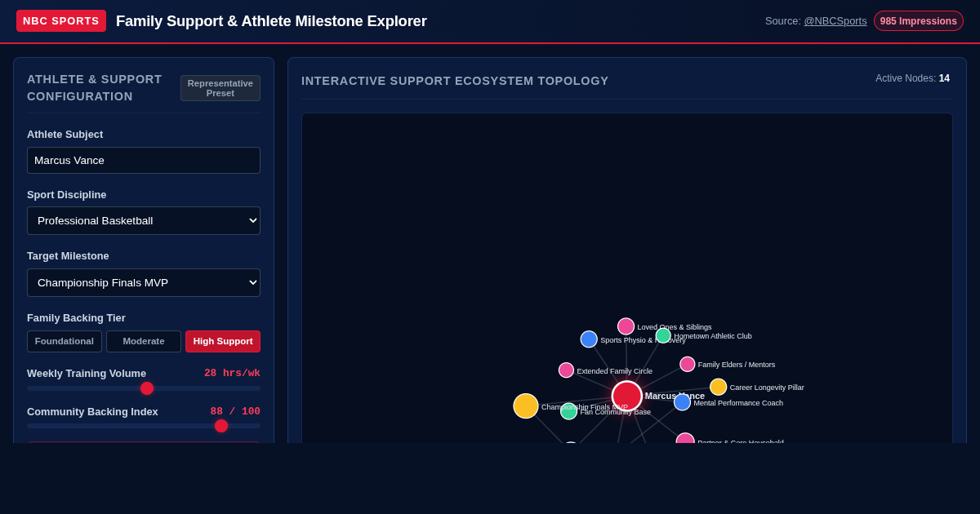The height and width of the screenshot is (514, 980).
Task: Select the Extended Family Circle node
Action: [566, 370]
